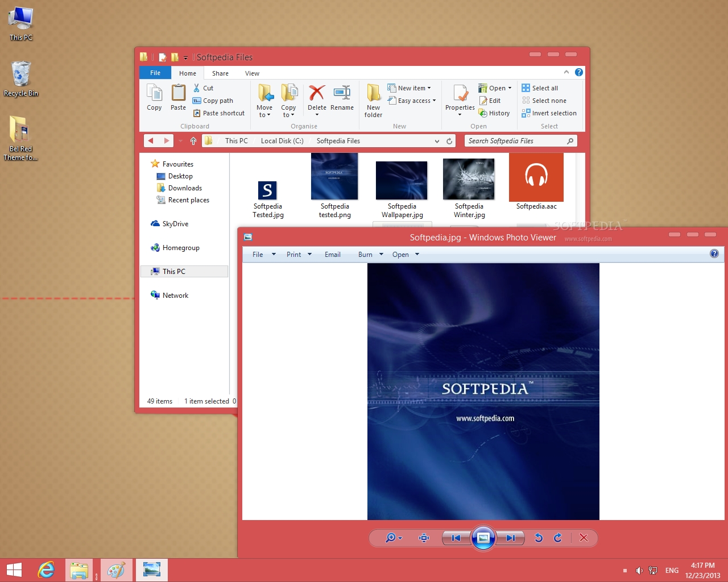
Task: Select Recent places in navigation pane
Action: pos(183,200)
